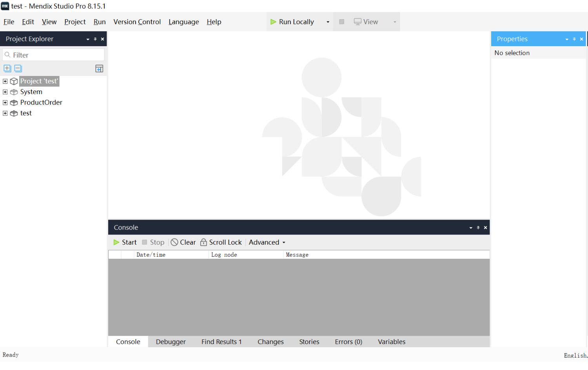Click the Log node column header
This screenshot has height=370, width=588.
pos(246,255)
